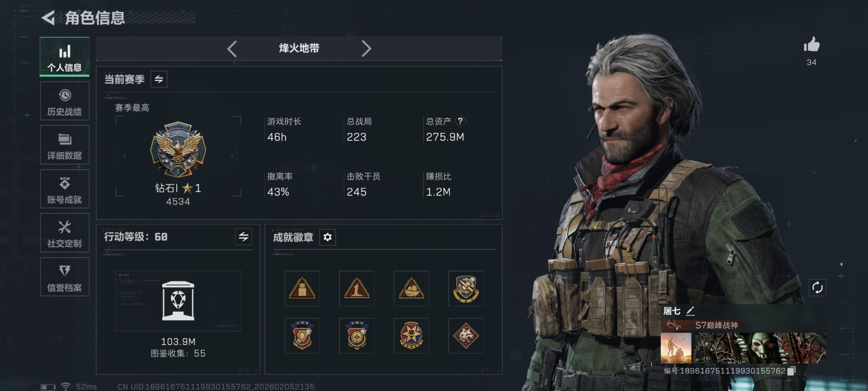Open the 详细数据 tab

(x=65, y=145)
